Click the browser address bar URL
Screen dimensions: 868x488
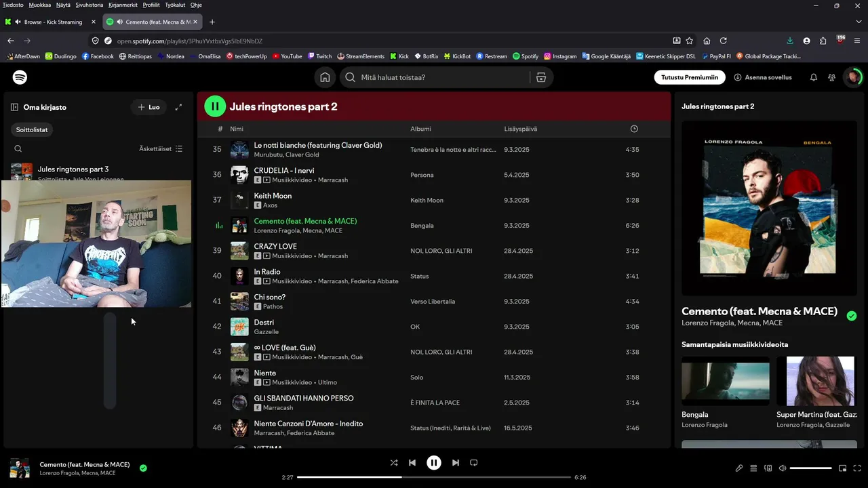[189, 41]
